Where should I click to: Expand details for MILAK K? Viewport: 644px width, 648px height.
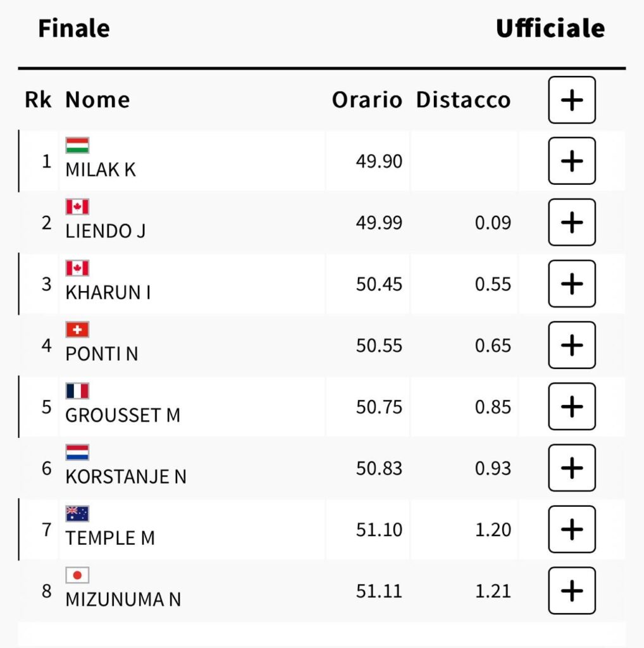572,161
